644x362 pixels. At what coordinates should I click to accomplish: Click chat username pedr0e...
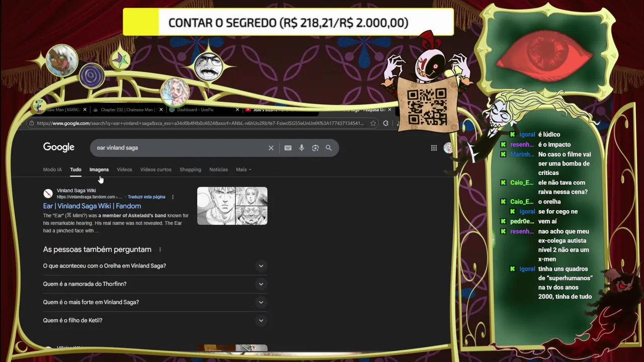(x=522, y=221)
